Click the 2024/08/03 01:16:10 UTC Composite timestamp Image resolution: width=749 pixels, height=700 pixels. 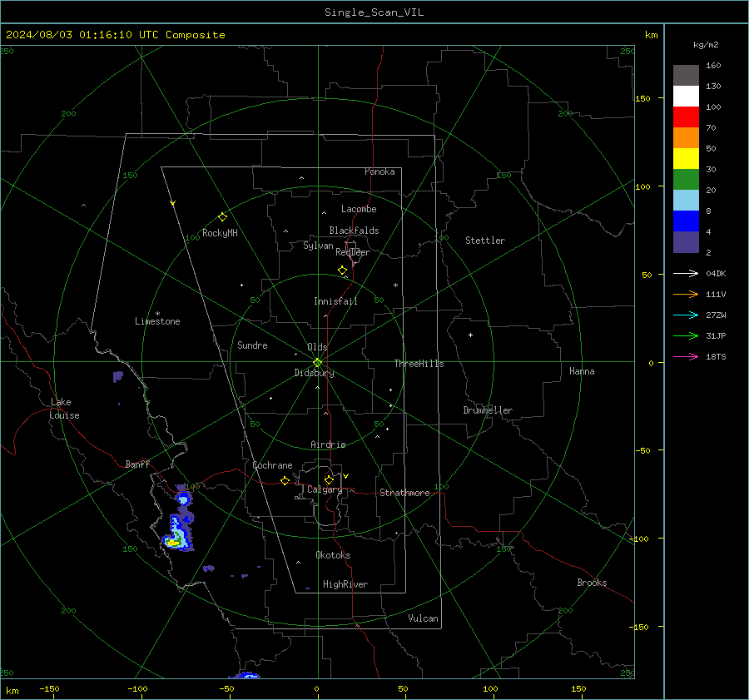[x=115, y=35]
